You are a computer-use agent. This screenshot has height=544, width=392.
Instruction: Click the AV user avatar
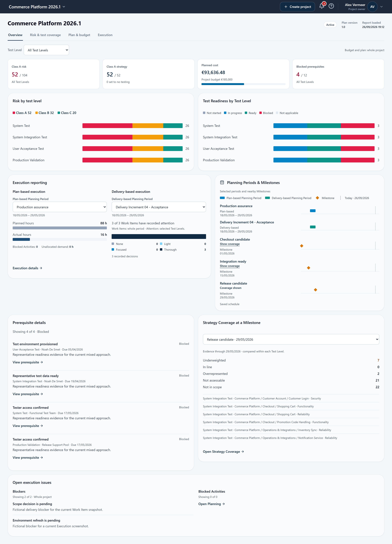(372, 7)
